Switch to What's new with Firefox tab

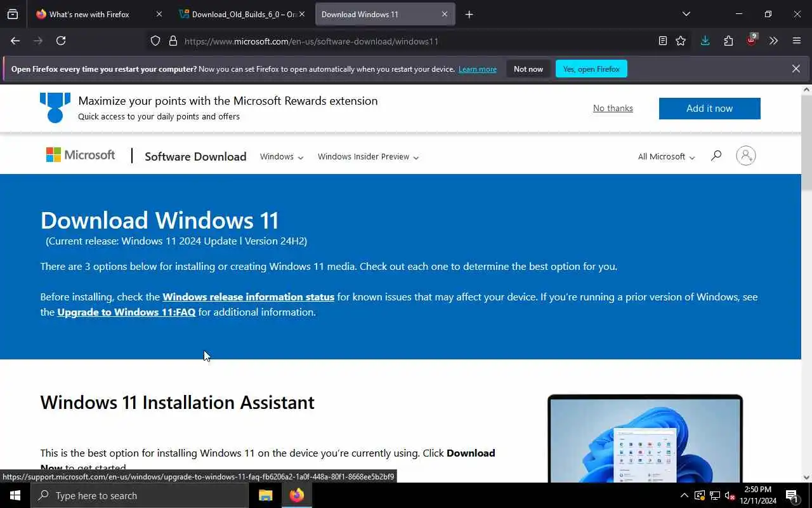click(x=89, y=14)
